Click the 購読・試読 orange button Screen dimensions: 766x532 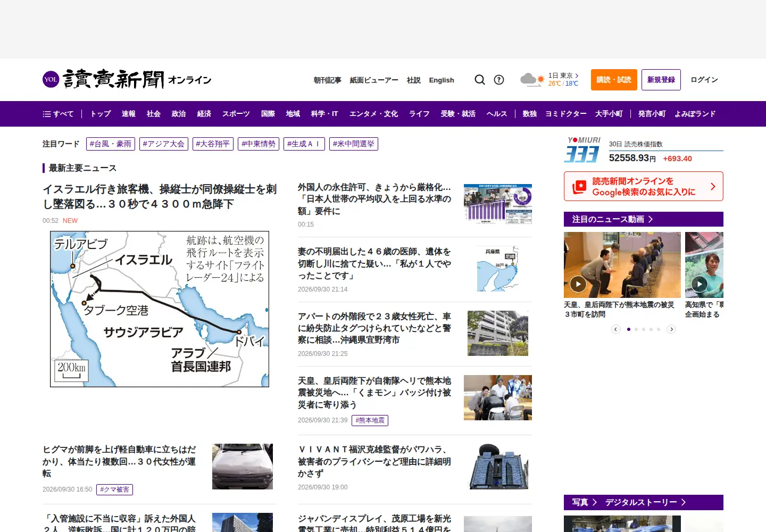point(614,80)
